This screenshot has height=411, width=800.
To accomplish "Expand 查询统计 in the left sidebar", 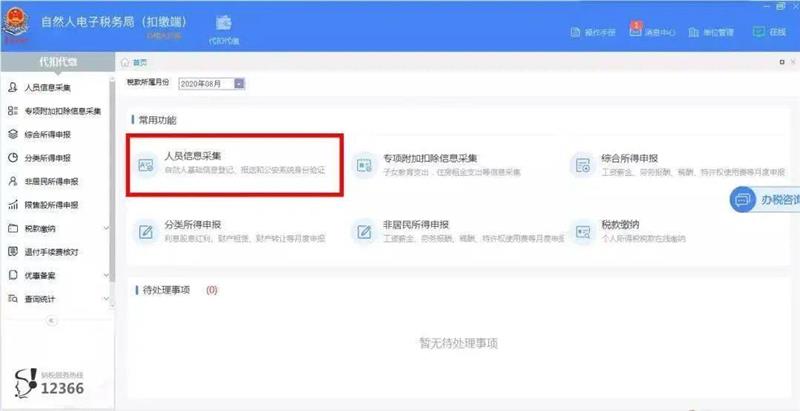I will (105, 298).
